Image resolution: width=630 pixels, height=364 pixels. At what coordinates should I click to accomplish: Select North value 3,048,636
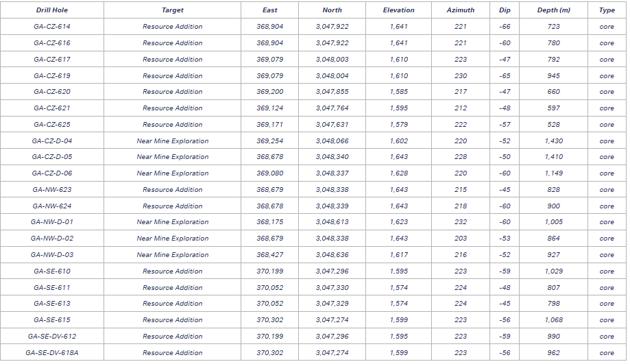pos(332,255)
